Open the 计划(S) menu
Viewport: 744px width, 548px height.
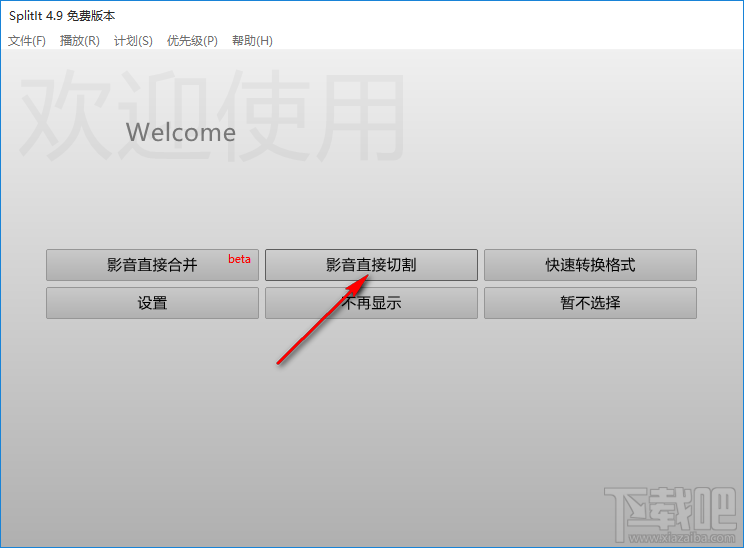133,41
